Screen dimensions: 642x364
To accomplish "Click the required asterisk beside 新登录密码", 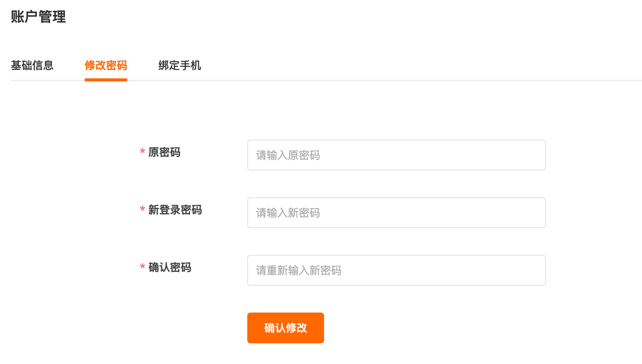I will pyautogui.click(x=142, y=209).
